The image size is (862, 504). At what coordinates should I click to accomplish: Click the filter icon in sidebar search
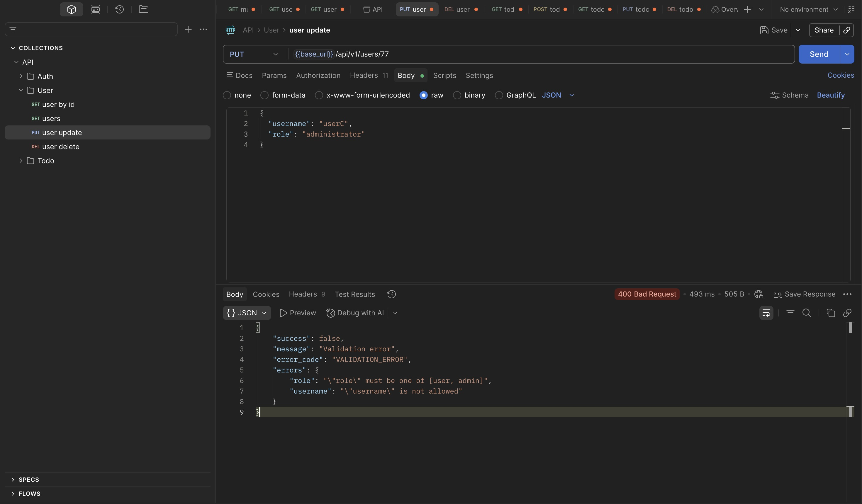13,29
